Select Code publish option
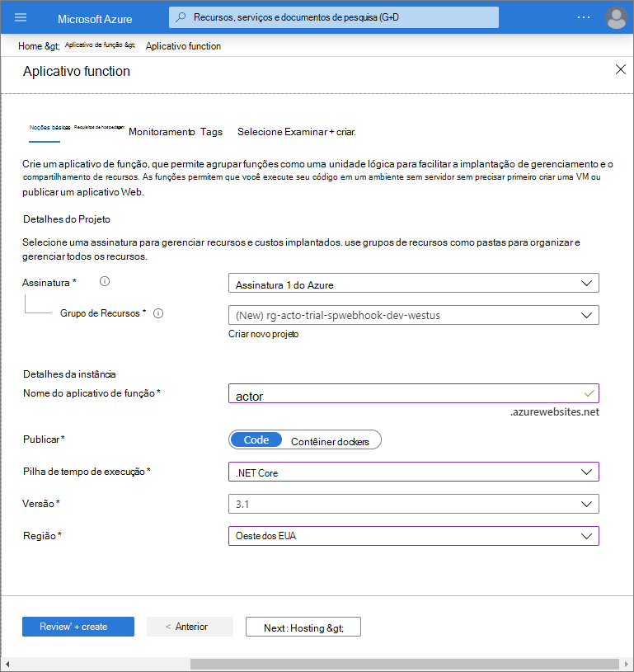The height and width of the screenshot is (672, 634). pos(256,440)
